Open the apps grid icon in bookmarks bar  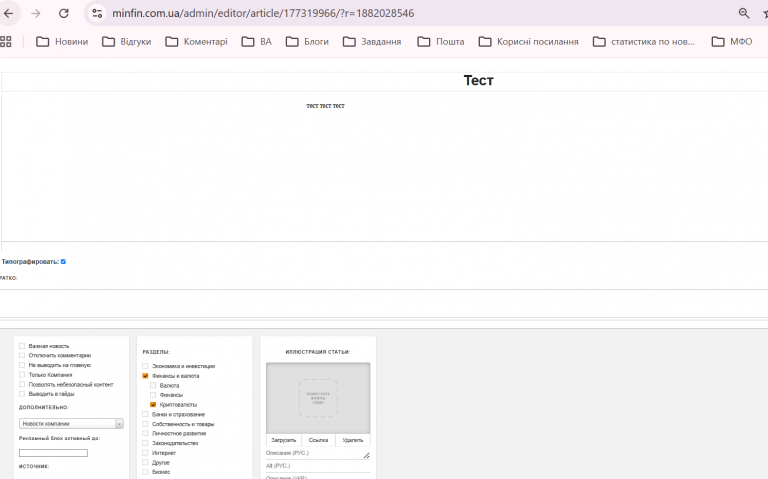pos(6,42)
